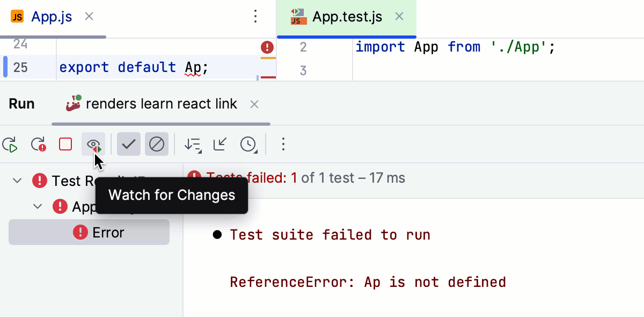The width and height of the screenshot is (644, 317).
Task: Close the App.js tab
Action: [89, 17]
